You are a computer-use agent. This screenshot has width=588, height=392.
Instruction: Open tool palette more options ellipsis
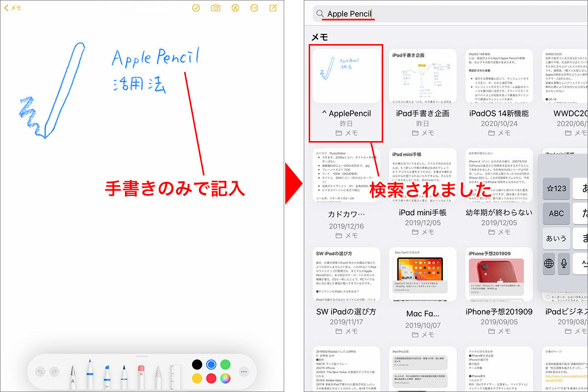pos(244,371)
